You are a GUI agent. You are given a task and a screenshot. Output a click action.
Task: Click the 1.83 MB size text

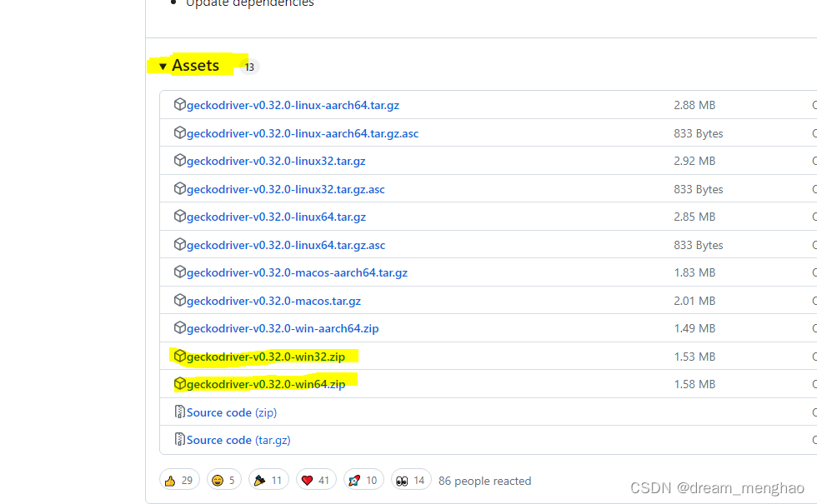[x=694, y=272]
